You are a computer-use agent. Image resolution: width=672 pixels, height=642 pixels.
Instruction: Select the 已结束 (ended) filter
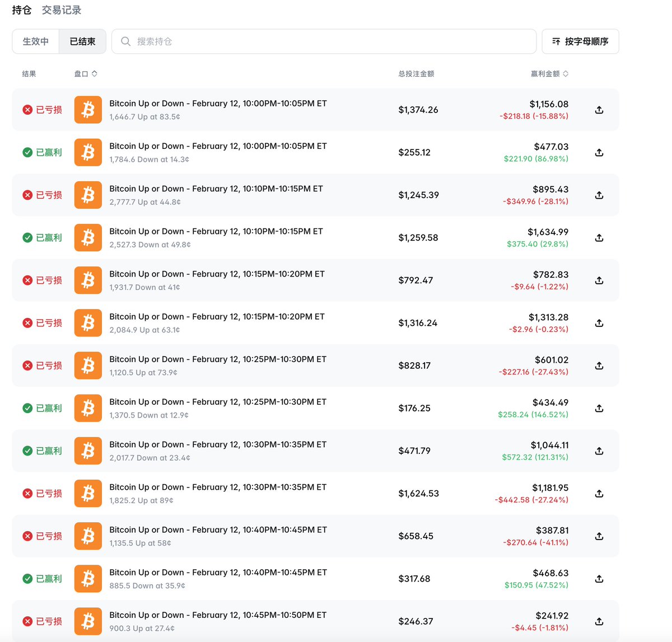point(82,41)
